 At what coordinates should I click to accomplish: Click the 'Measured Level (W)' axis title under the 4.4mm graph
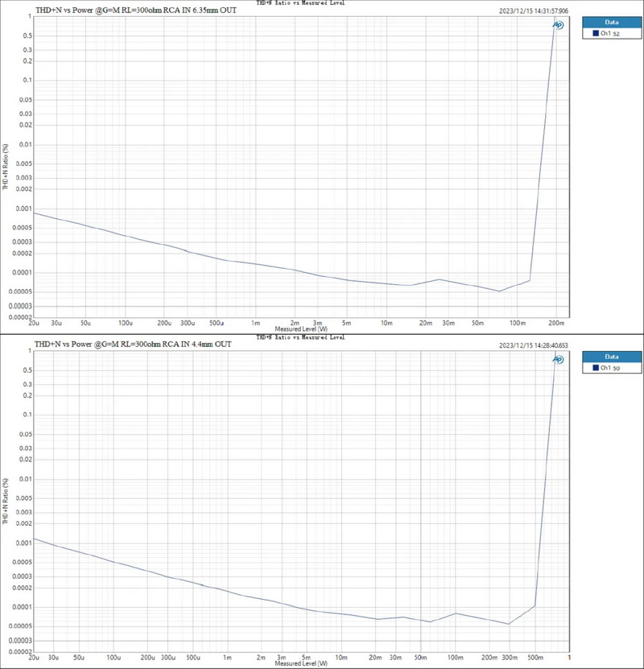pyautogui.click(x=301, y=663)
